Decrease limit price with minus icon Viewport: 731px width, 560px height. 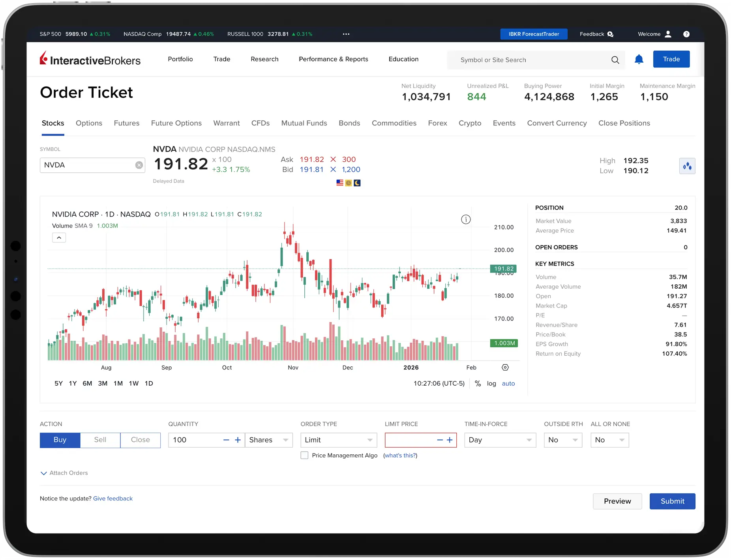[x=440, y=440]
